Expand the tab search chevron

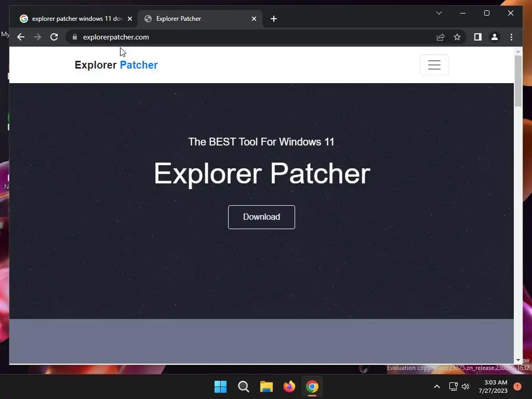[438, 13]
